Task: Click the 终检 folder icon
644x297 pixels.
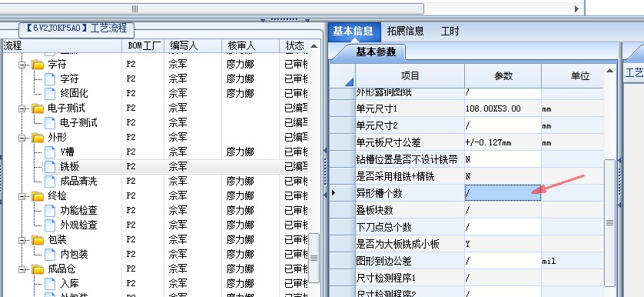Action: click(38, 196)
